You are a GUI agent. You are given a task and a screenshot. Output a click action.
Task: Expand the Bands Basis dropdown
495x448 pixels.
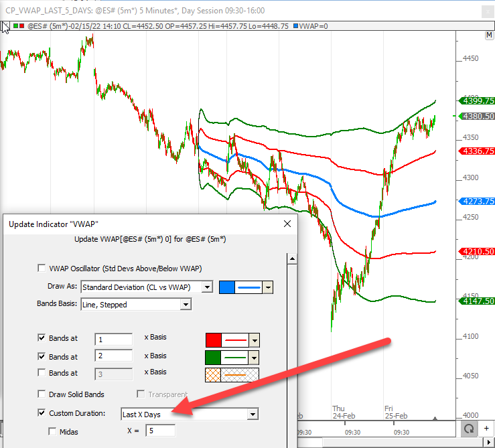186,305
